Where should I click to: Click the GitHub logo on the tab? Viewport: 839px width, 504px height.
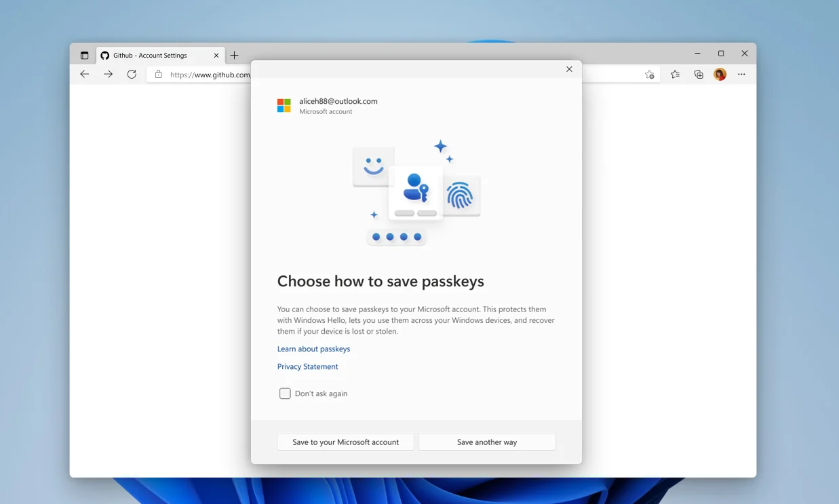pyautogui.click(x=104, y=55)
